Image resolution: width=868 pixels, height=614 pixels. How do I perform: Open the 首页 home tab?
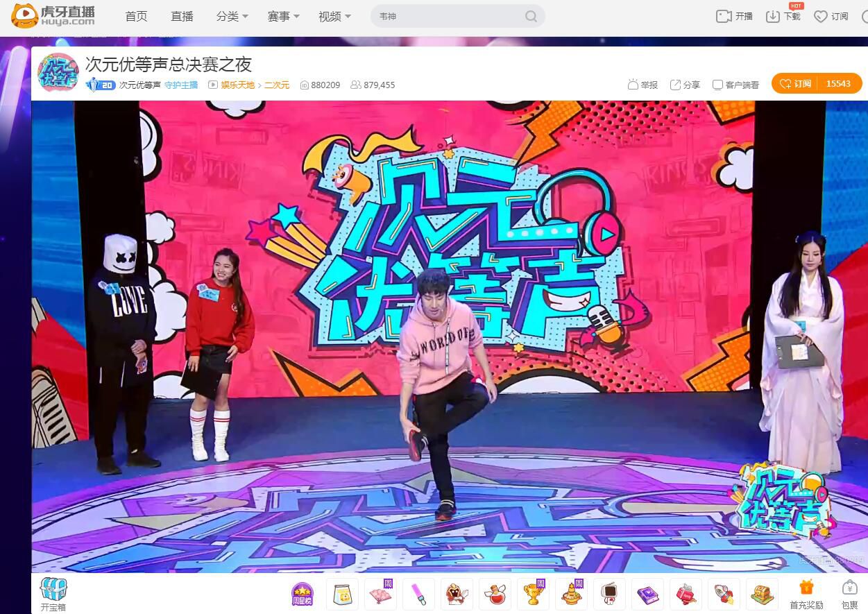pos(136,16)
